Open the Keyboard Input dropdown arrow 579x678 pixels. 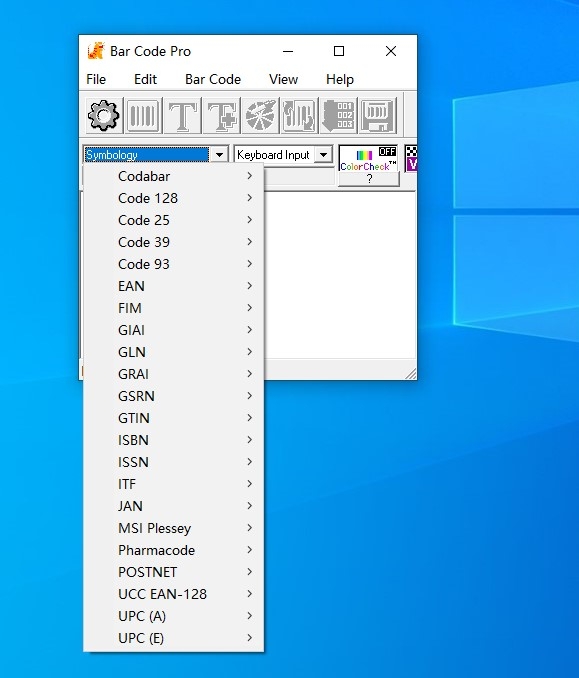pos(323,155)
